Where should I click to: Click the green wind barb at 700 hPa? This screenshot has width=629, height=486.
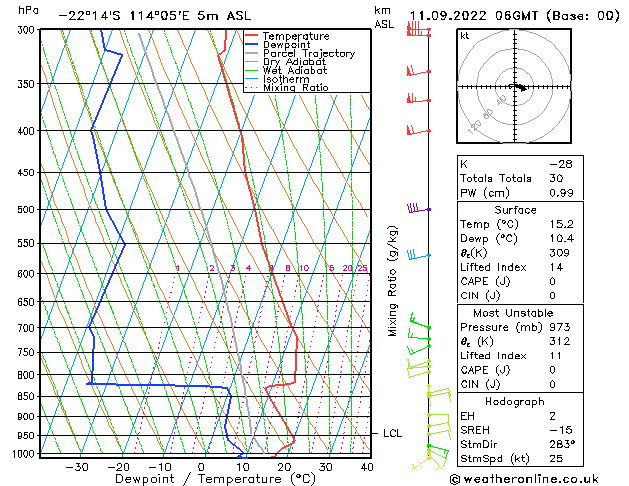point(420,321)
